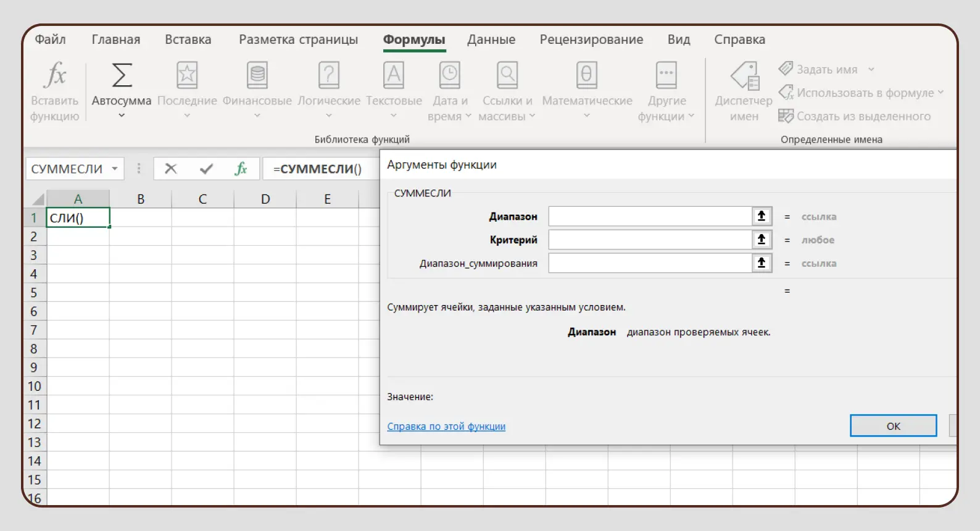980x531 pixels.
Task: Open the Дата и время functions icon
Action: (x=450, y=75)
